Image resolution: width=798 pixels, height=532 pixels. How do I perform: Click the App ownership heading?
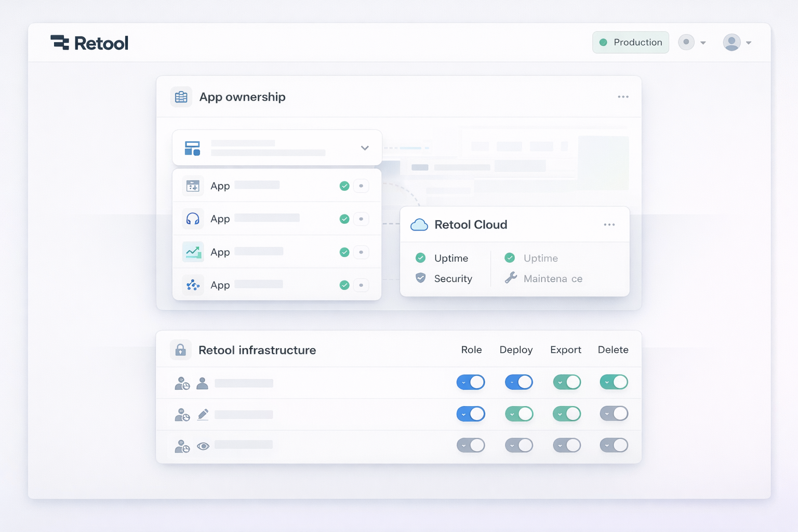tap(242, 97)
